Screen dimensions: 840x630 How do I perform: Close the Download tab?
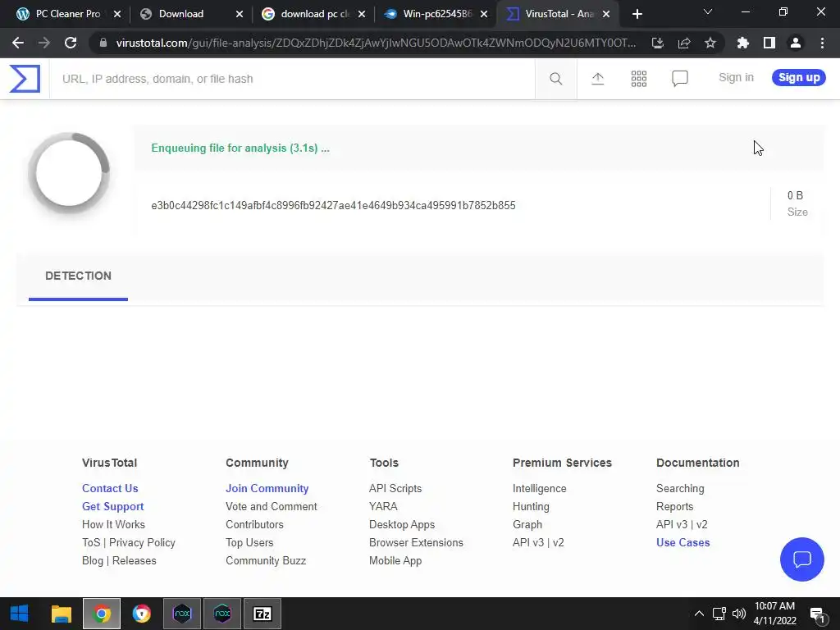[x=240, y=15]
